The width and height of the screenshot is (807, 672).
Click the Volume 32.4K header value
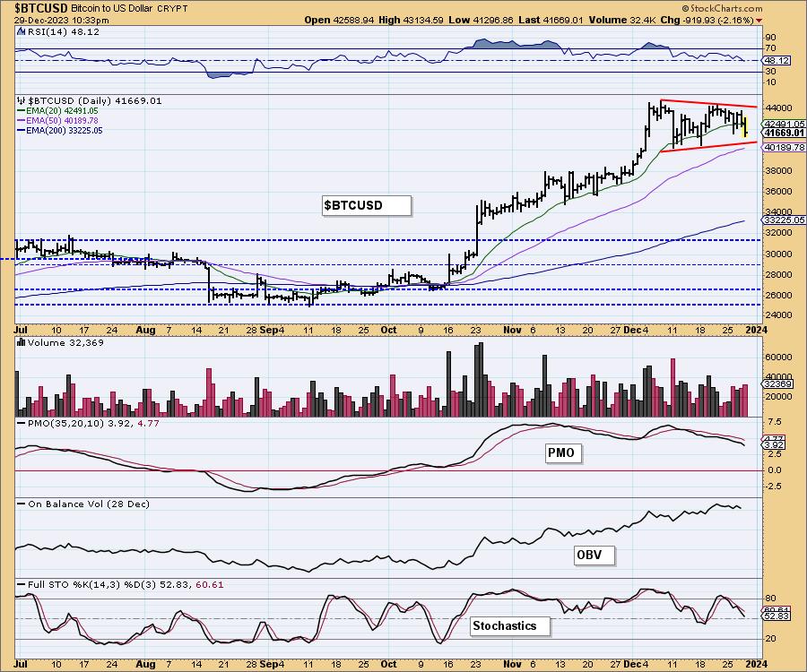click(x=621, y=20)
